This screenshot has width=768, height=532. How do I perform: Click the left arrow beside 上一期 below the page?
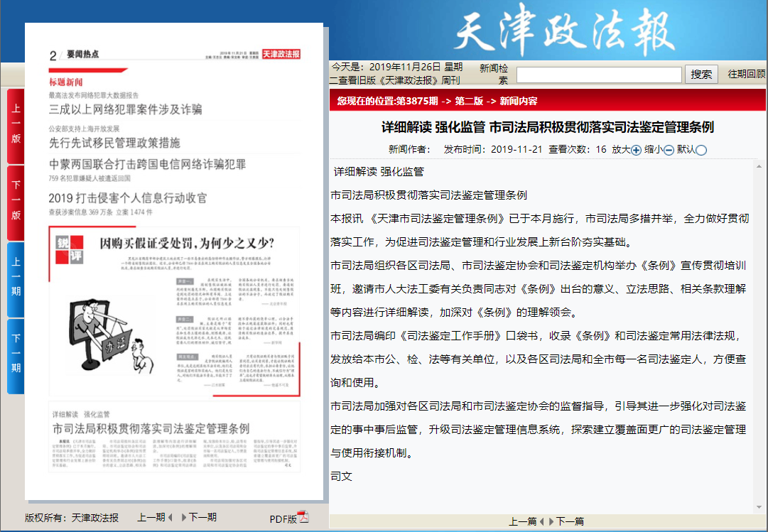click(x=170, y=517)
